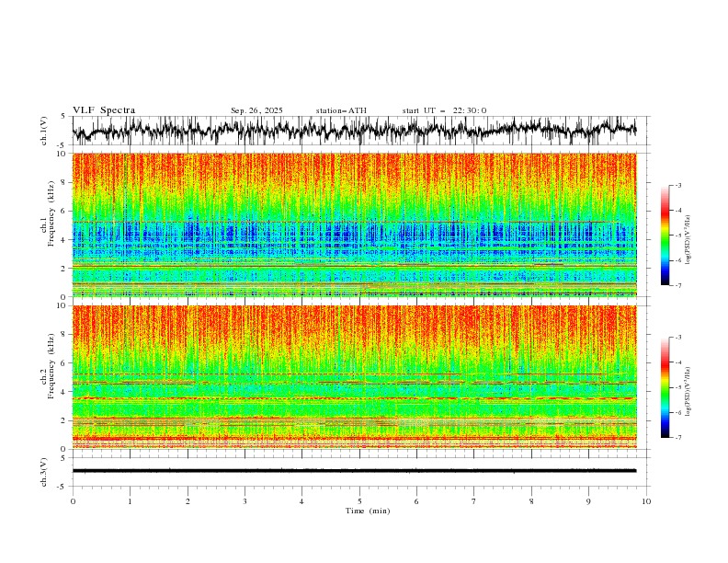Screen dimensions: 728x563
Task: Click the "-5" tick on ch.1(V) axis
Action: (62, 145)
